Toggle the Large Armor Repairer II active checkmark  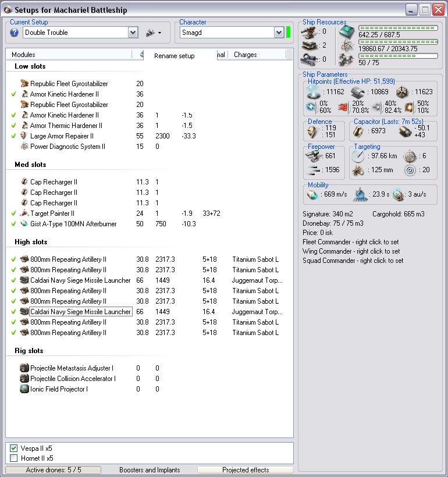tap(13, 136)
